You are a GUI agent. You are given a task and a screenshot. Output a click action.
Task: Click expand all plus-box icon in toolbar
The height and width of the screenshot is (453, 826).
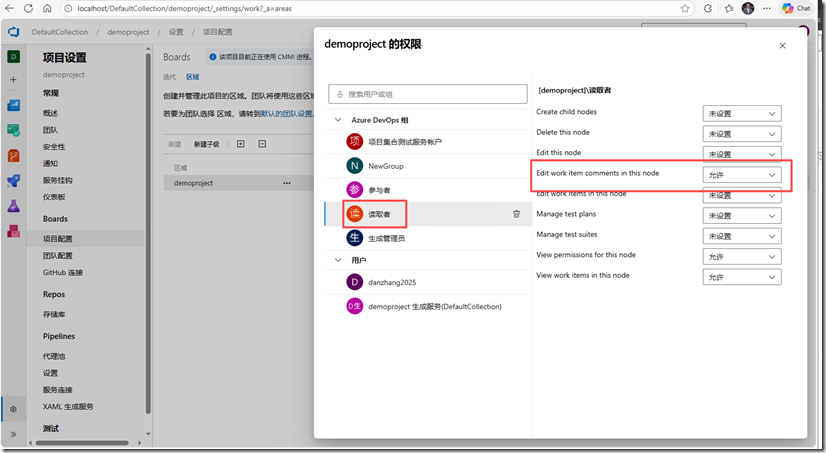[241, 144]
